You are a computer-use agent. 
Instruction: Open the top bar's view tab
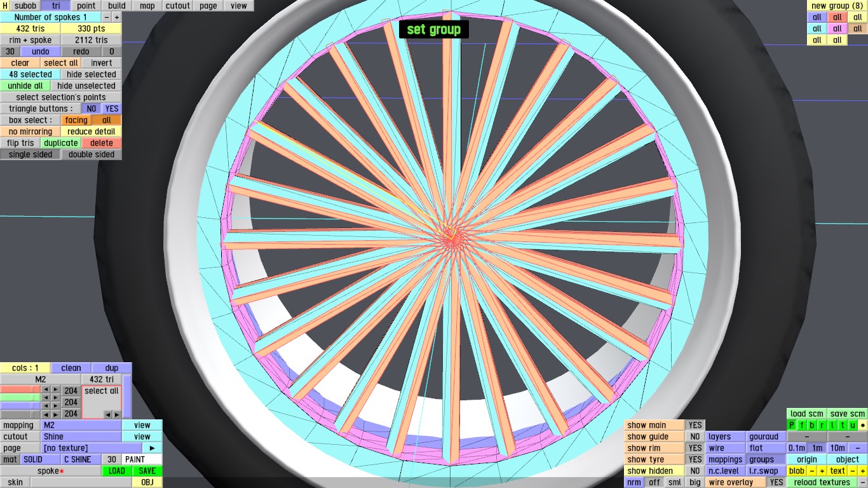coord(239,6)
